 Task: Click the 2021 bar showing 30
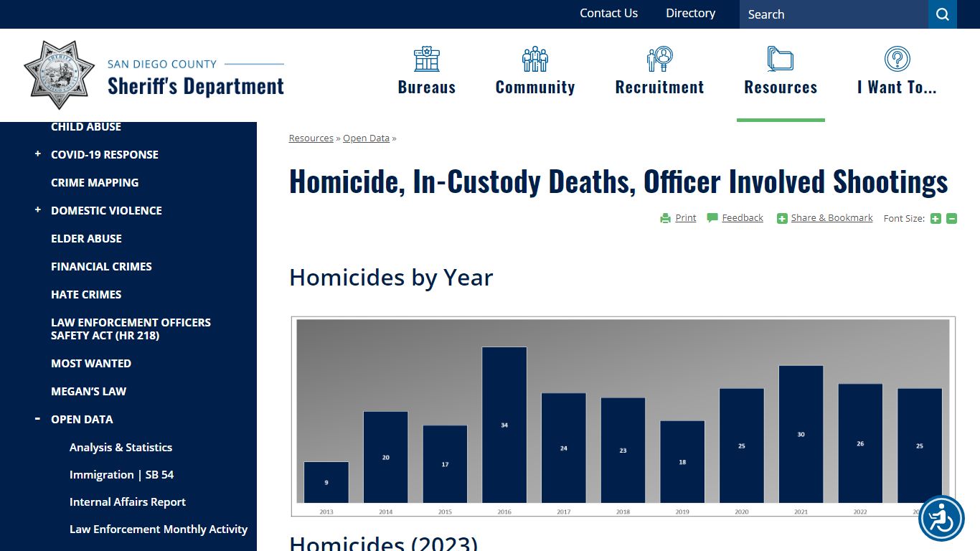pos(801,434)
